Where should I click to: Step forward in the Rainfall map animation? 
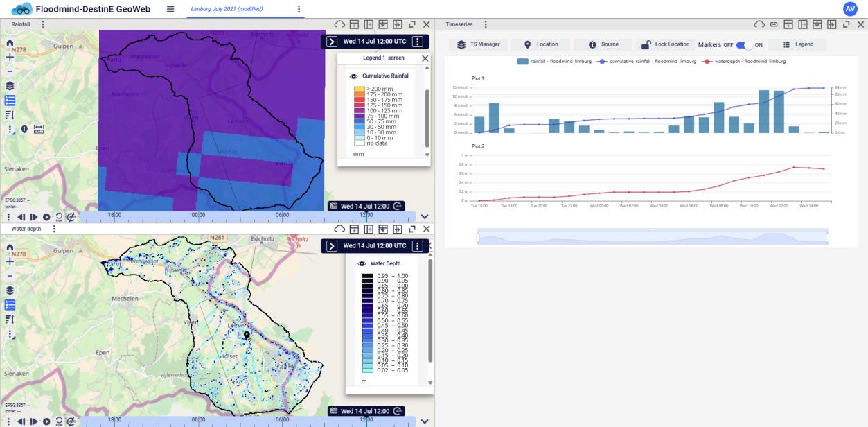pyautogui.click(x=34, y=217)
